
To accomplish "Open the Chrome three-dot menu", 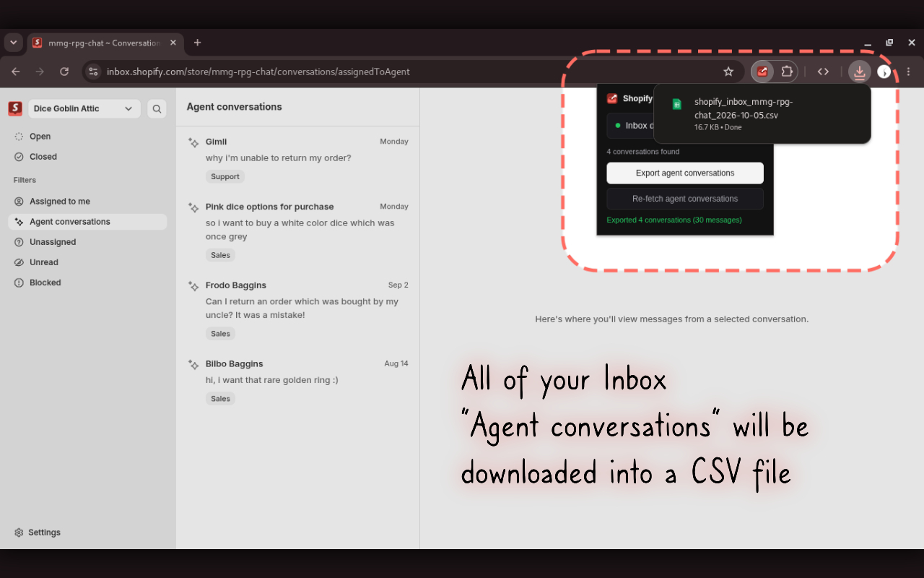I will click(909, 72).
